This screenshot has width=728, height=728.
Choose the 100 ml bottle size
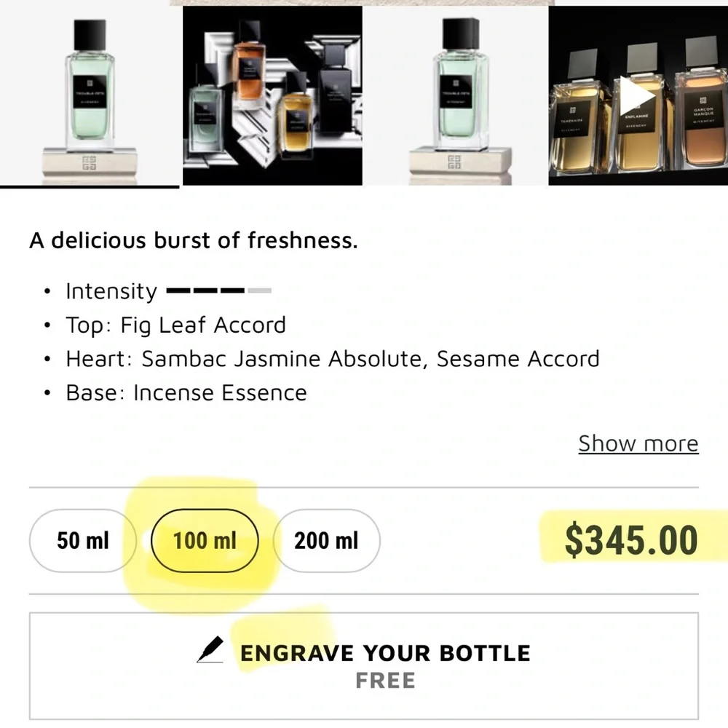tap(205, 540)
